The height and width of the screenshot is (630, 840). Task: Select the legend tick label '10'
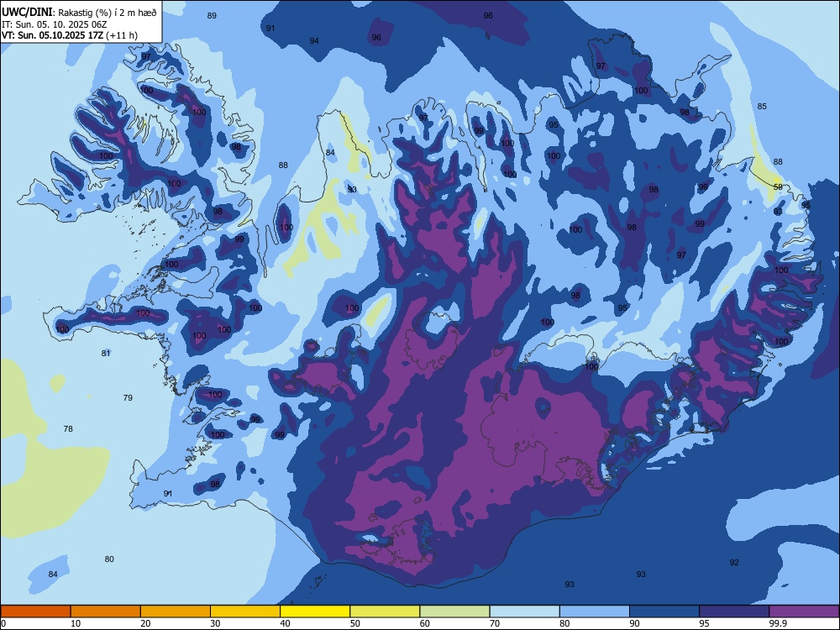76,623
